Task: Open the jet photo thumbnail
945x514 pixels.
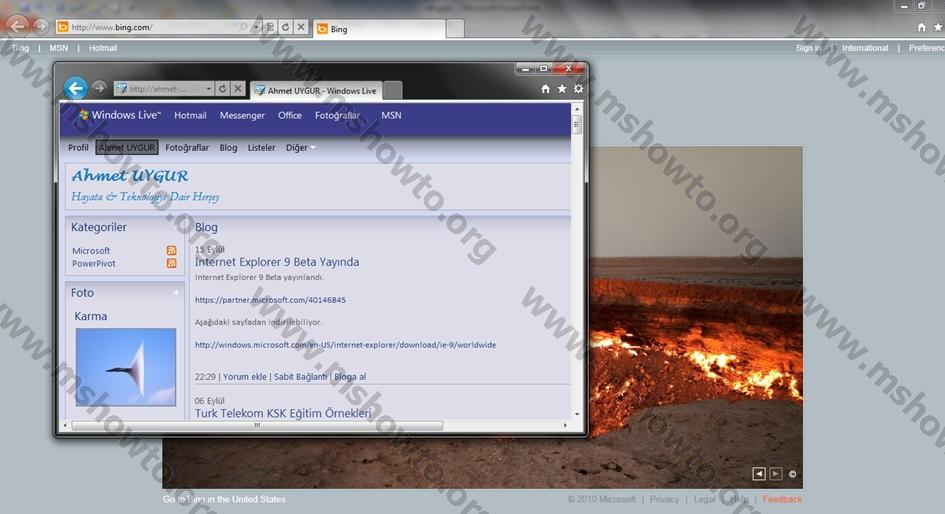Action: click(126, 367)
